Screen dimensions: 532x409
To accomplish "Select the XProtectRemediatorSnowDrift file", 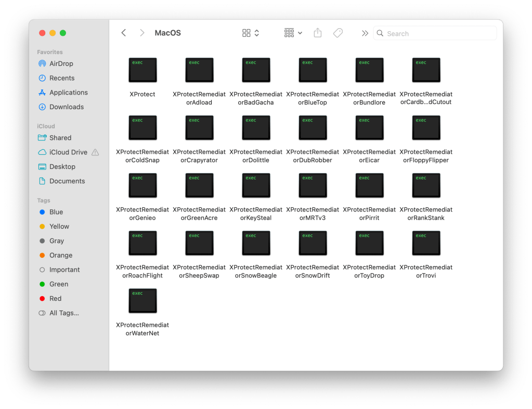I will pyautogui.click(x=313, y=243).
